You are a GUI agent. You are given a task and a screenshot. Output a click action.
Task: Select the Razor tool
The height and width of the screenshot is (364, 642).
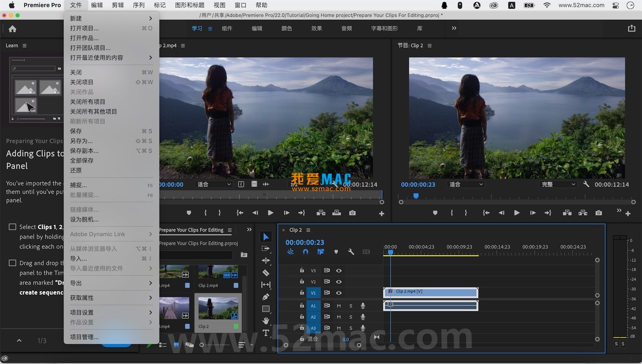click(x=266, y=273)
